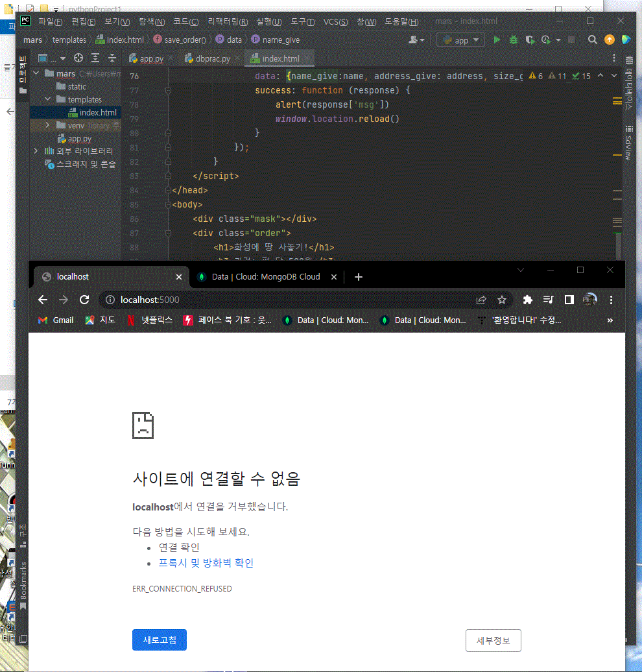Start debugging with the bug icon

(x=513, y=40)
